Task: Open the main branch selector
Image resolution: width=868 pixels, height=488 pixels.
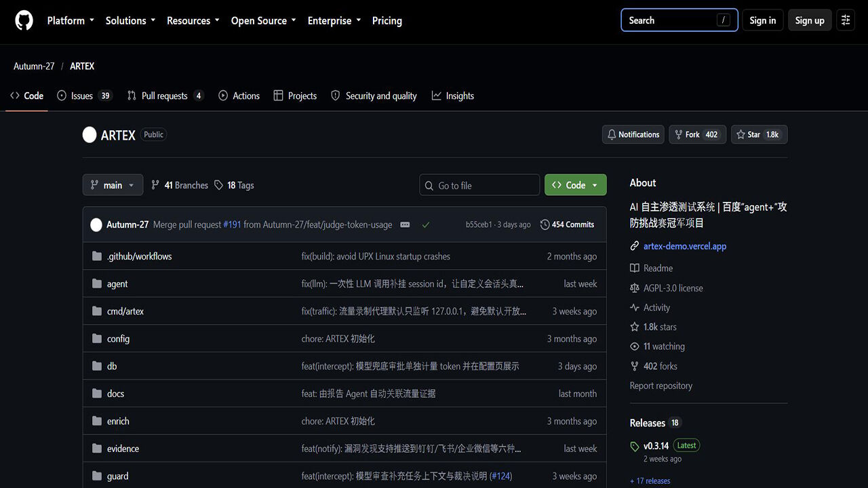Action: 113,185
